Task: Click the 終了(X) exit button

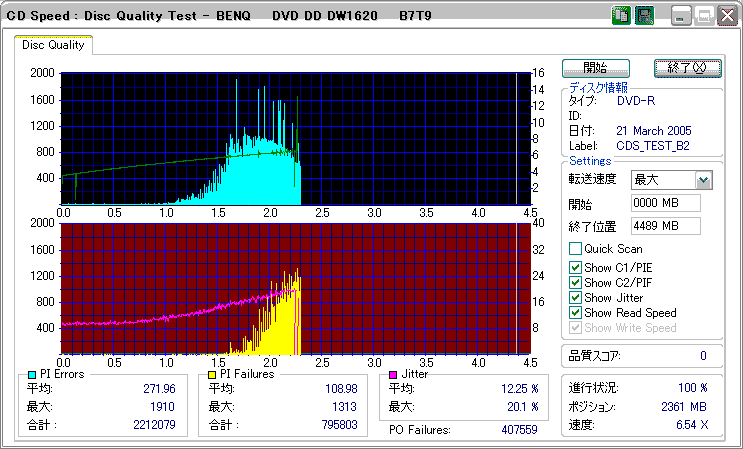Action: (x=688, y=68)
